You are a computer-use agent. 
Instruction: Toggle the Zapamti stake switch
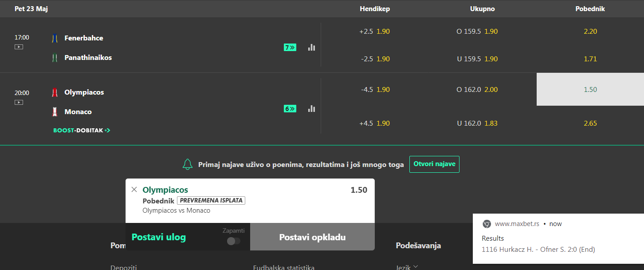[233, 241]
